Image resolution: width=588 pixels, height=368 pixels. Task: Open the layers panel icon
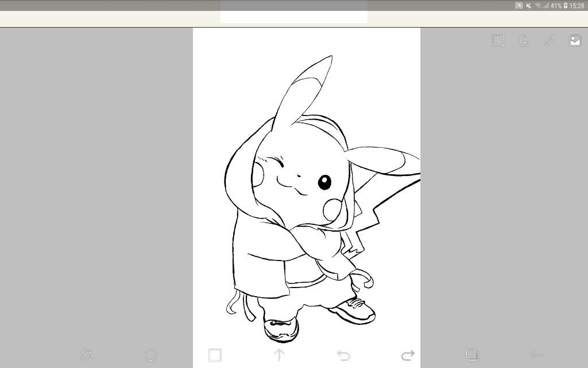pos(472,355)
